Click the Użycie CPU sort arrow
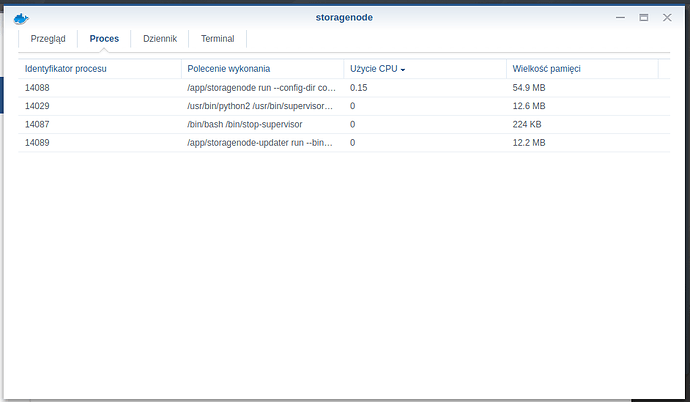The image size is (690, 402). click(x=403, y=69)
